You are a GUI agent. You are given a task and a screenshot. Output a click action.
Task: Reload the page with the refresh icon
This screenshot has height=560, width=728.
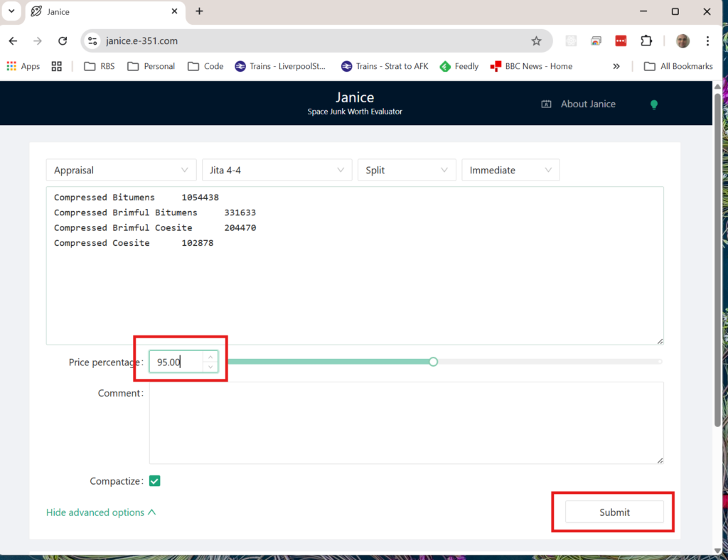(x=63, y=41)
